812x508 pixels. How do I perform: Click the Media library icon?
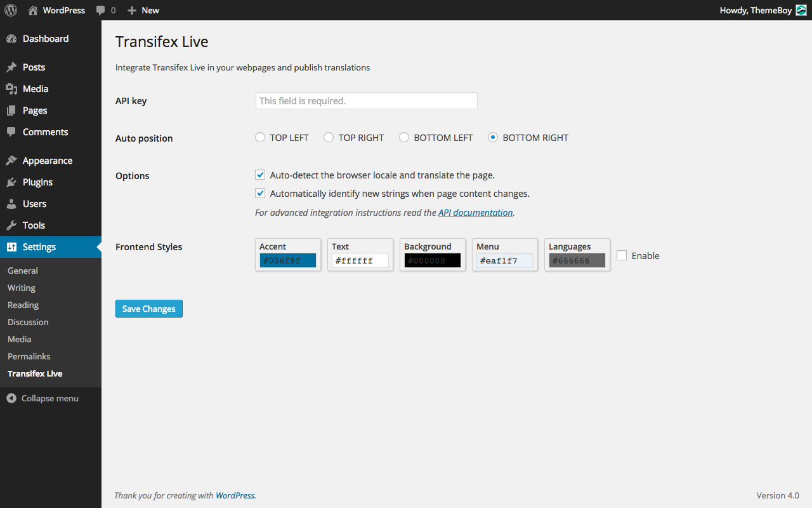[x=11, y=89]
